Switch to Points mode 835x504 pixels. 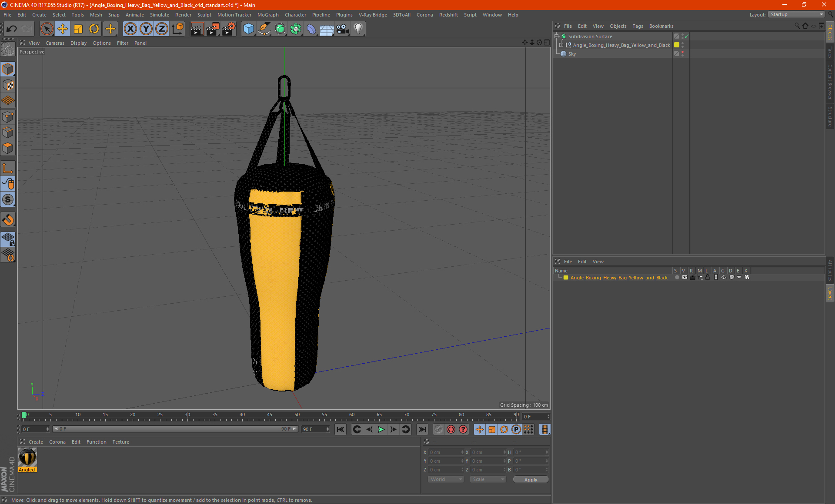[8, 117]
